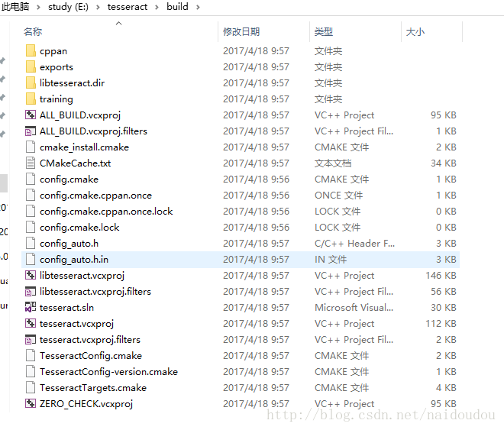Go to tesseract folder in breadcrumb path
504x430 pixels.
point(128,7)
